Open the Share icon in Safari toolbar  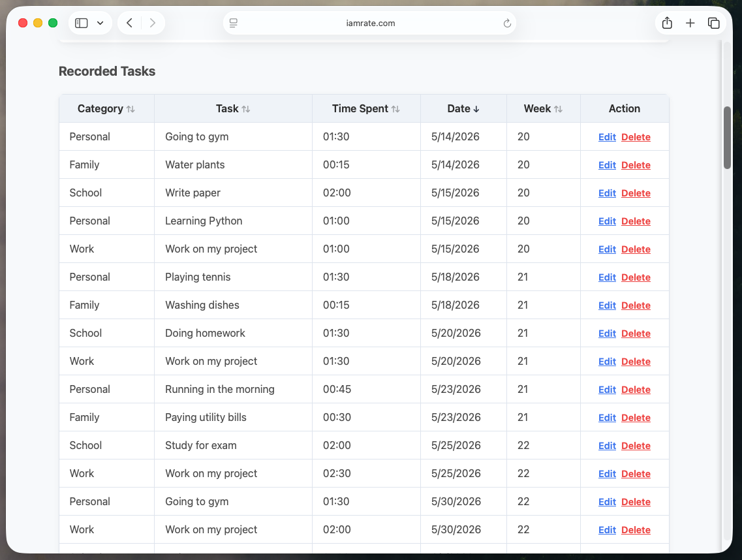[x=667, y=23]
